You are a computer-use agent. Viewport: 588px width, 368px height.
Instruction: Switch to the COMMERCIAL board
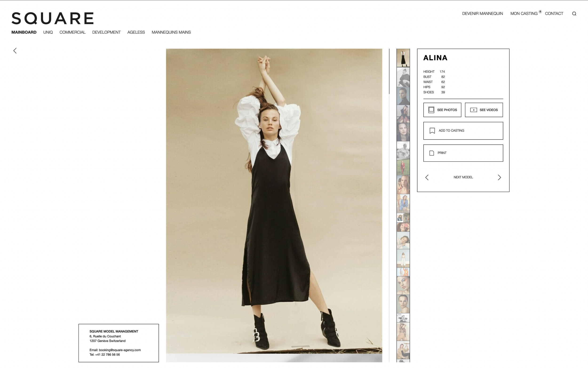click(x=72, y=32)
